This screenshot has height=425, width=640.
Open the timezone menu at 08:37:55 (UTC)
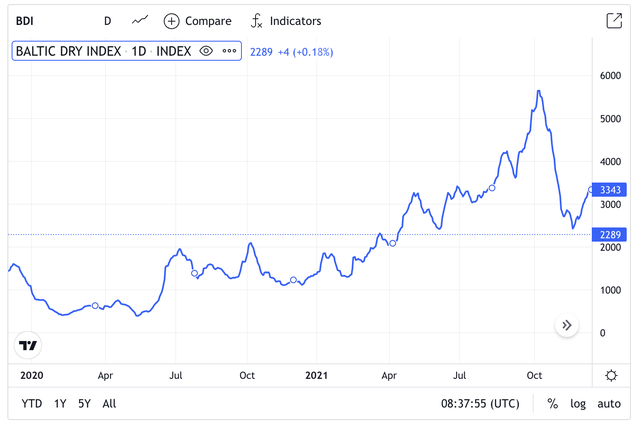(x=480, y=404)
